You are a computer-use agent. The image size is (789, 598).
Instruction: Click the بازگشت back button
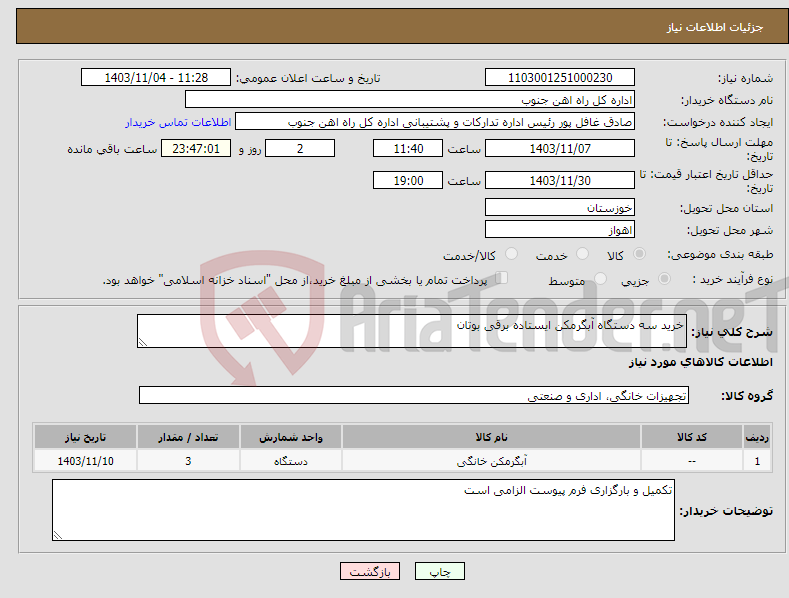pos(370,571)
